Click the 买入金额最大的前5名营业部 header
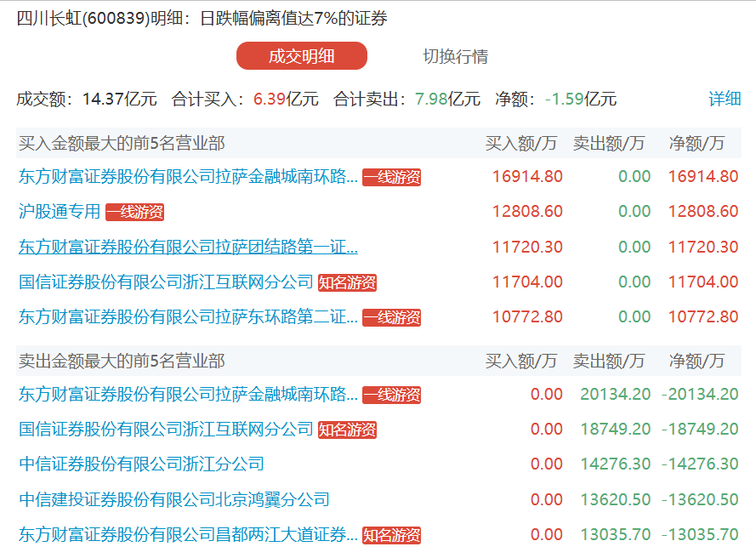 click(122, 143)
